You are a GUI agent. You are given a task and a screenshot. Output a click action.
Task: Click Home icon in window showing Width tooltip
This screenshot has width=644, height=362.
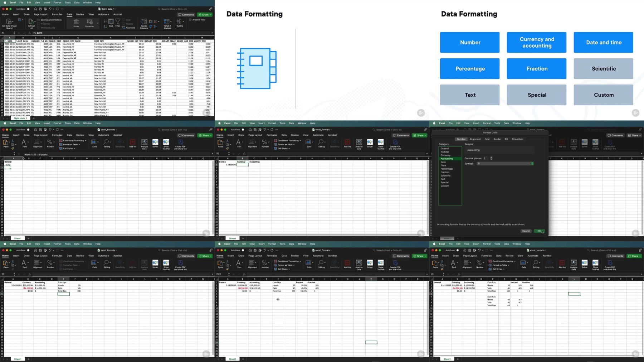coord(35,130)
